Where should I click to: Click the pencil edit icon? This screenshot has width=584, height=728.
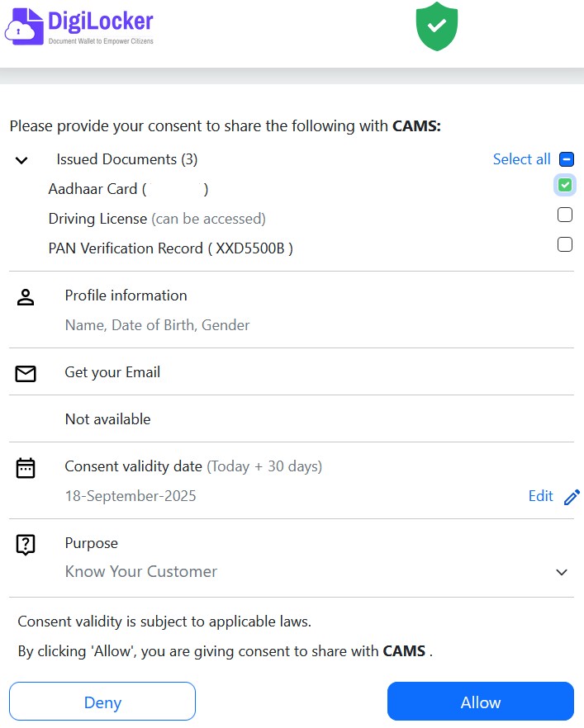[x=572, y=497]
